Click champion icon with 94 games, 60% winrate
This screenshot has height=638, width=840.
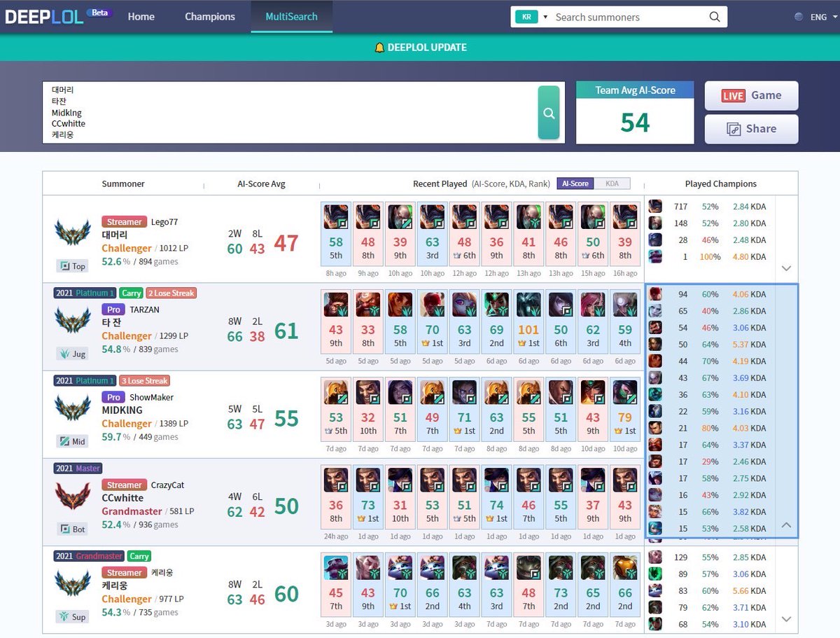(655, 294)
